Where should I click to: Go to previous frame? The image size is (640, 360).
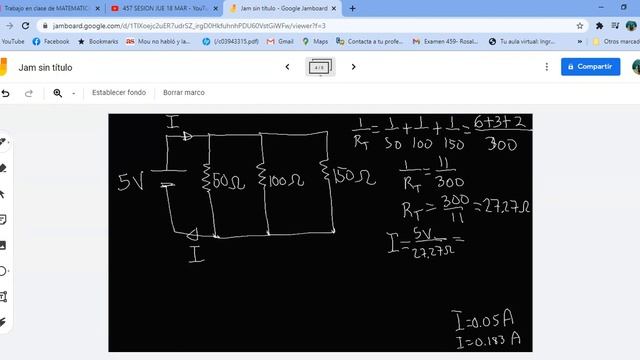[x=287, y=67]
